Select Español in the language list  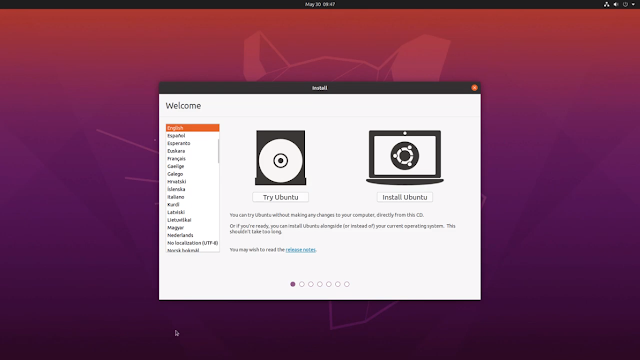(x=192, y=136)
